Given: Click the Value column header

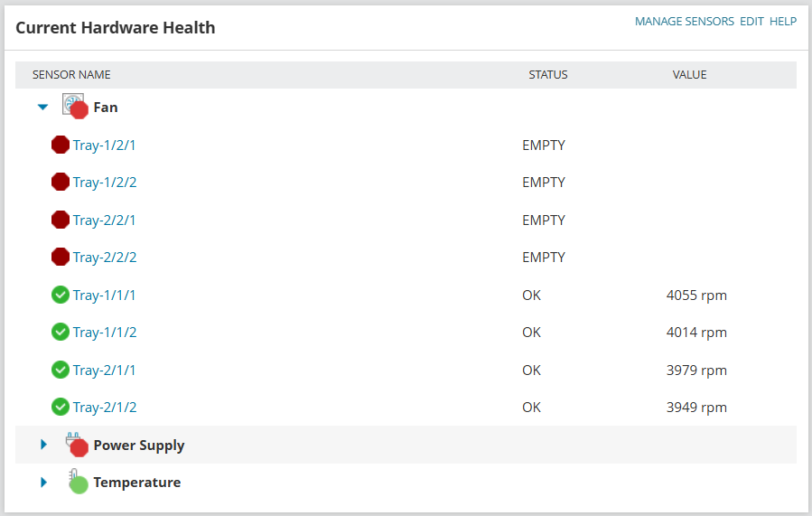Looking at the screenshot, I should click(689, 74).
